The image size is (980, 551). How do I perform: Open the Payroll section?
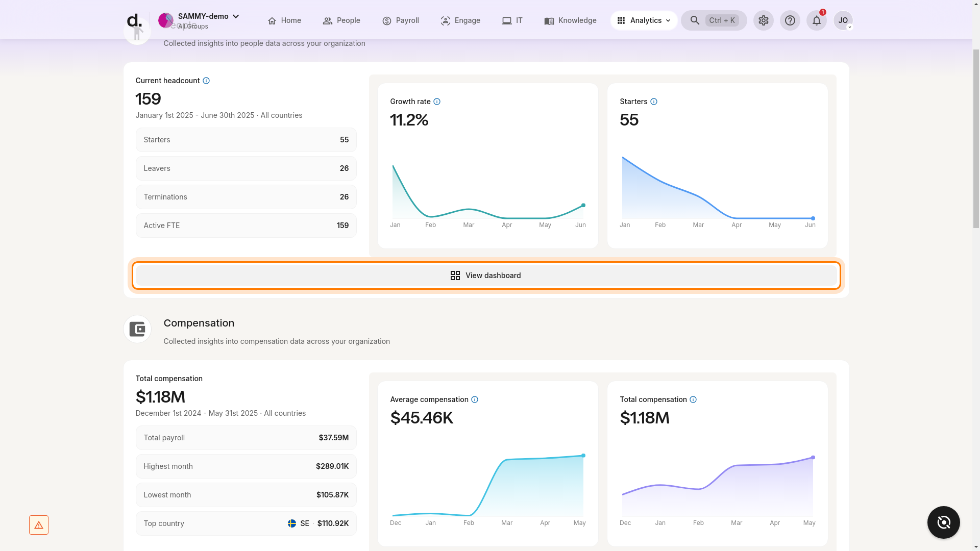pyautogui.click(x=401, y=20)
